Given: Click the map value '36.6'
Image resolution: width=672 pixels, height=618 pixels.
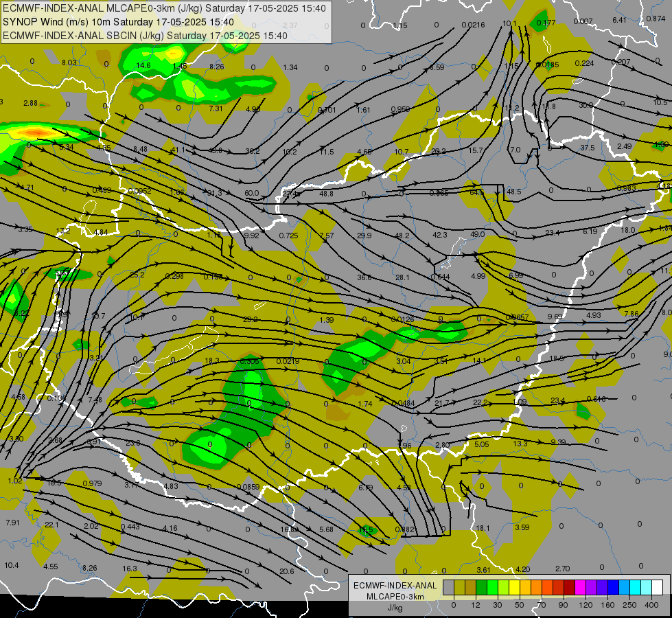Looking at the screenshot, I should click(364, 277).
